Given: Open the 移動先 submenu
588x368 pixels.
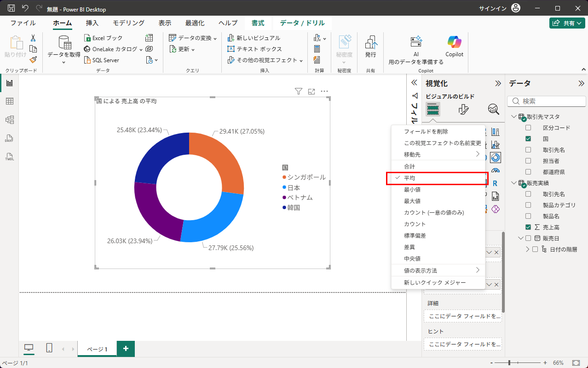Looking at the screenshot, I should [438, 154].
